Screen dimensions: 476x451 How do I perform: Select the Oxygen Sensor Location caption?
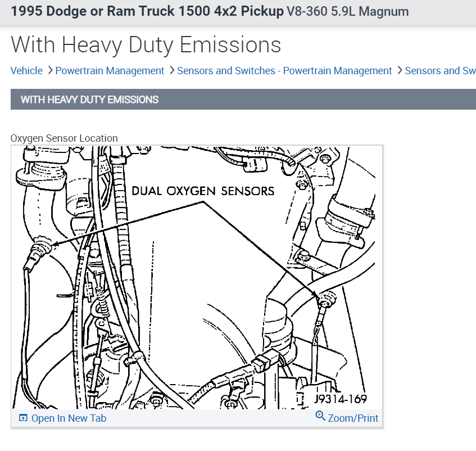(64, 138)
